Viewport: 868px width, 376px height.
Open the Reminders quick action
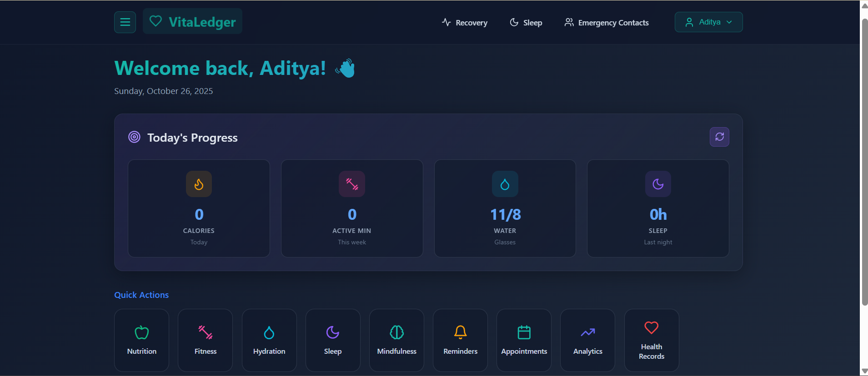(x=460, y=340)
